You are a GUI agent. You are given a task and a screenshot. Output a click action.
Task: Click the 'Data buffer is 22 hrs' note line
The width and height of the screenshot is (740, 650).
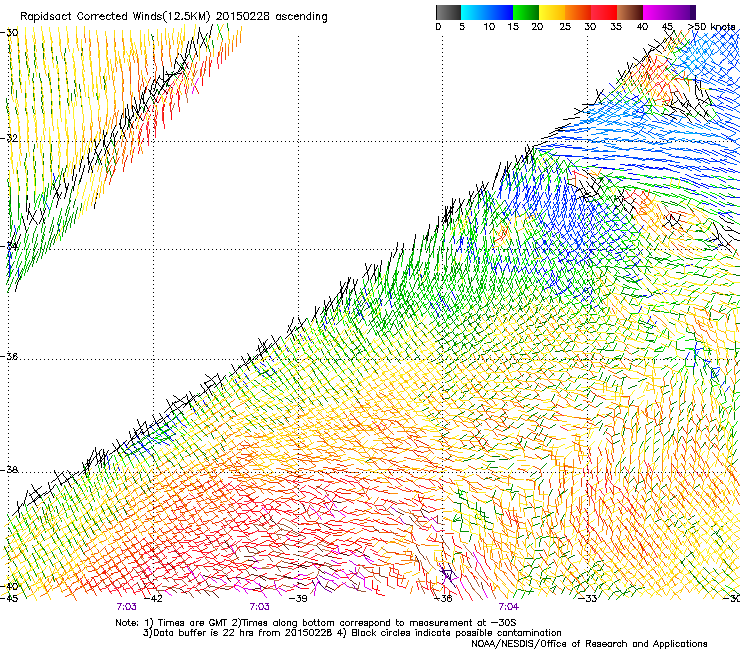352,633
